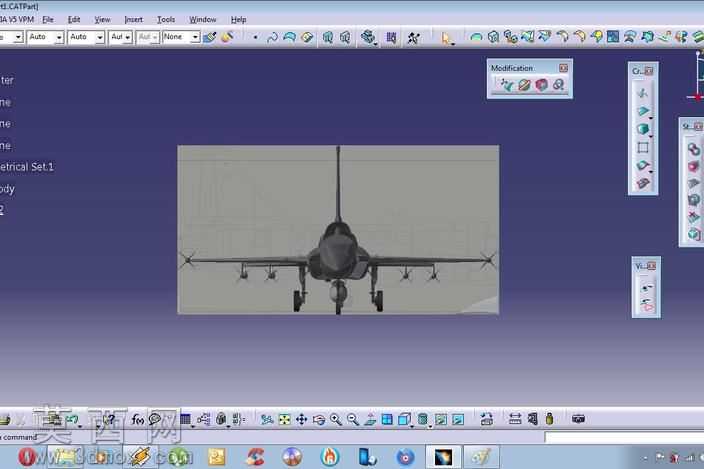Expand the None layer dropdown
704x469 pixels.
click(x=195, y=37)
